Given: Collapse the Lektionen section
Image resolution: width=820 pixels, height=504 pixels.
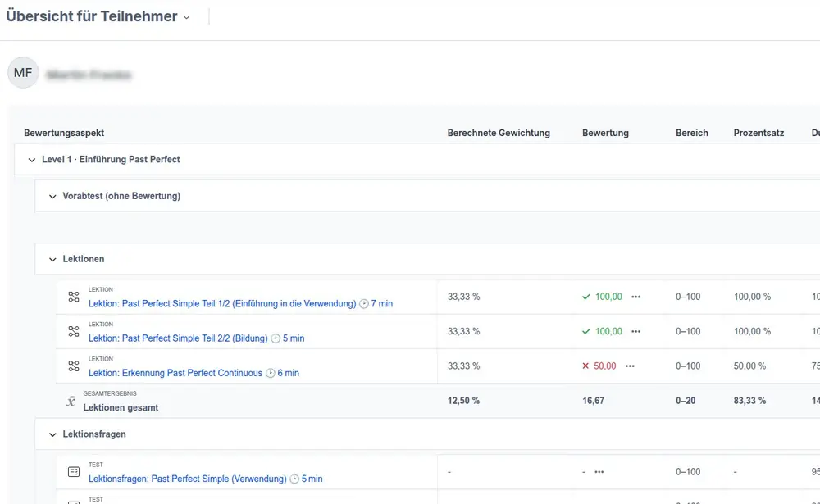Looking at the screenshot, I should coord(52,259).
